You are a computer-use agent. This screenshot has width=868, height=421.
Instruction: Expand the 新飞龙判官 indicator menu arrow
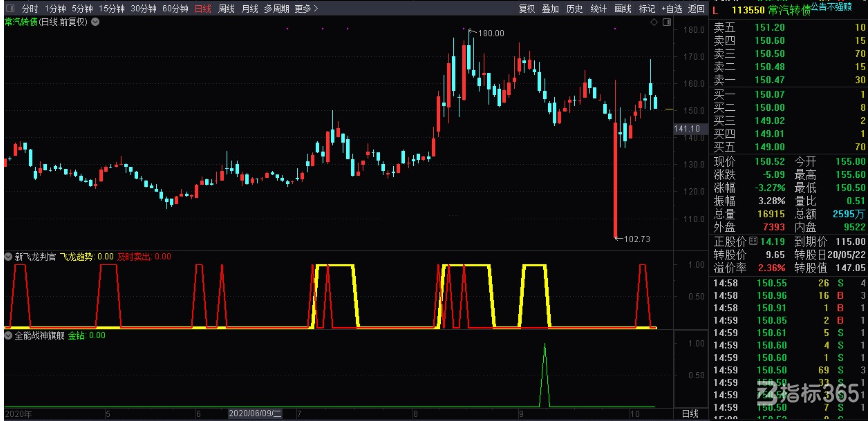pyautogui.click(x=8, y=257)
